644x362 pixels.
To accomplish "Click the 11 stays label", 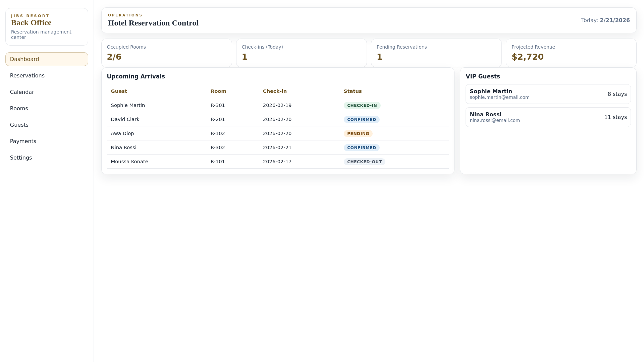I will tap(615, 117).
